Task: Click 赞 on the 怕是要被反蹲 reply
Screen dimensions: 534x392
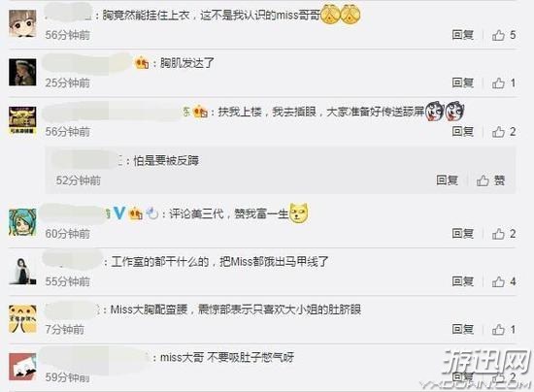Action: pos(490,180)
